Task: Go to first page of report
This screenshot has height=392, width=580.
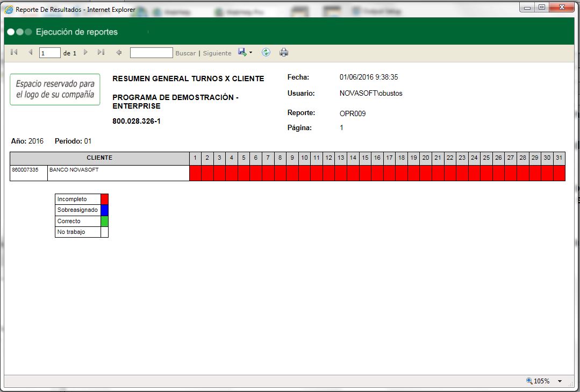Action: (14, 52)
